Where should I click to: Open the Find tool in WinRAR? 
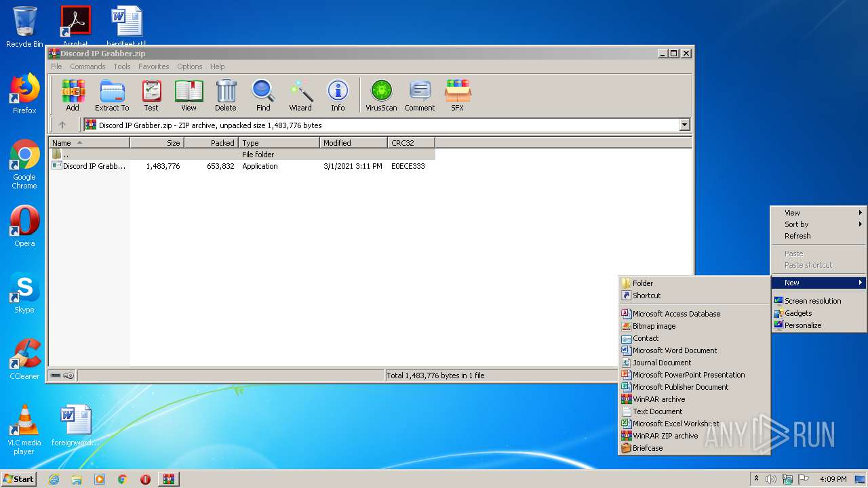pyautogui.click(x=263, y=95)
